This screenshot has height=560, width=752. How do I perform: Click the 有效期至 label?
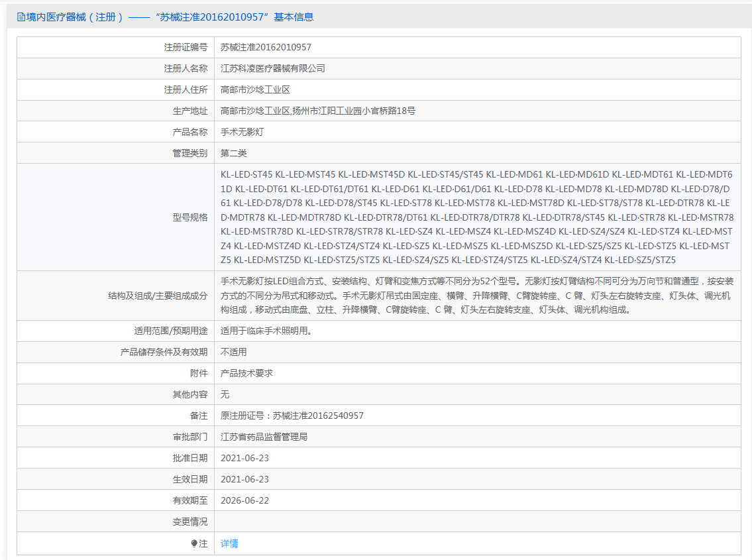pyautogui.click(x=190, y=500)
